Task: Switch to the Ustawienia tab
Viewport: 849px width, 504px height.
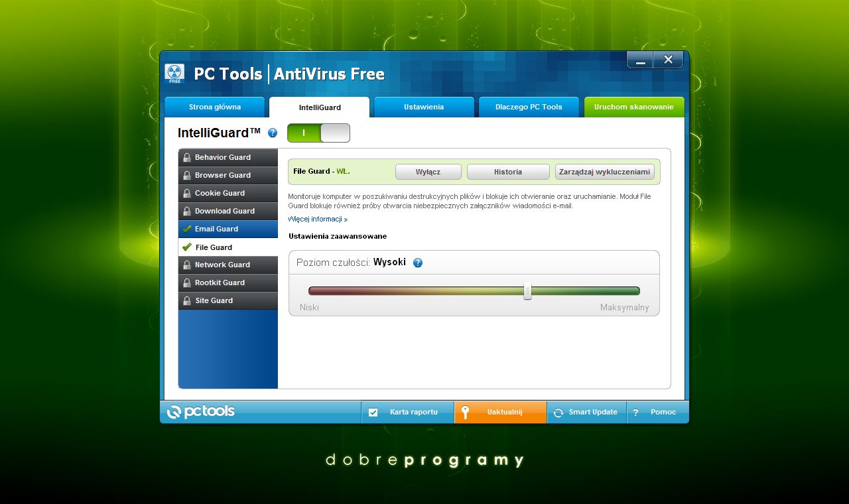Action: click(424, 107)
